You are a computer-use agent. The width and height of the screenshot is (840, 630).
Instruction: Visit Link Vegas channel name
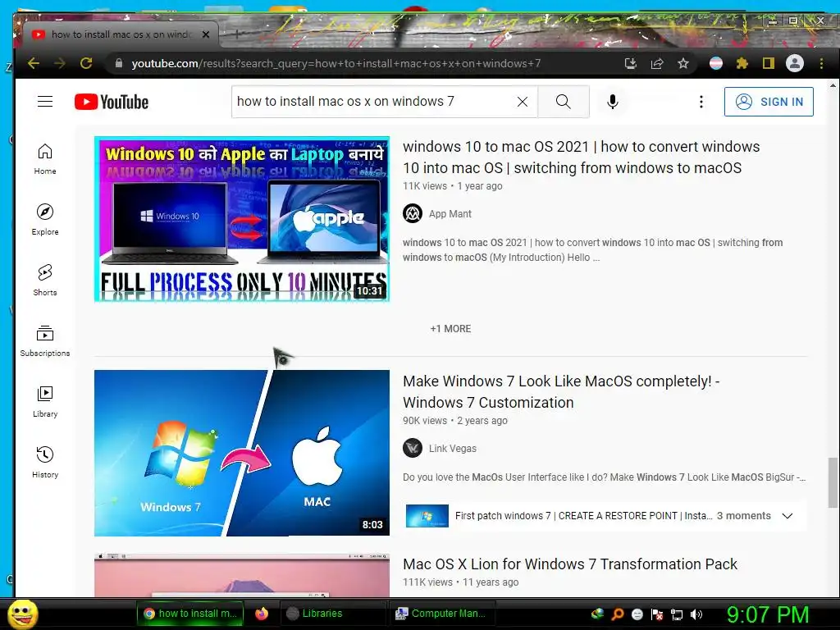[x=452, y=449]
